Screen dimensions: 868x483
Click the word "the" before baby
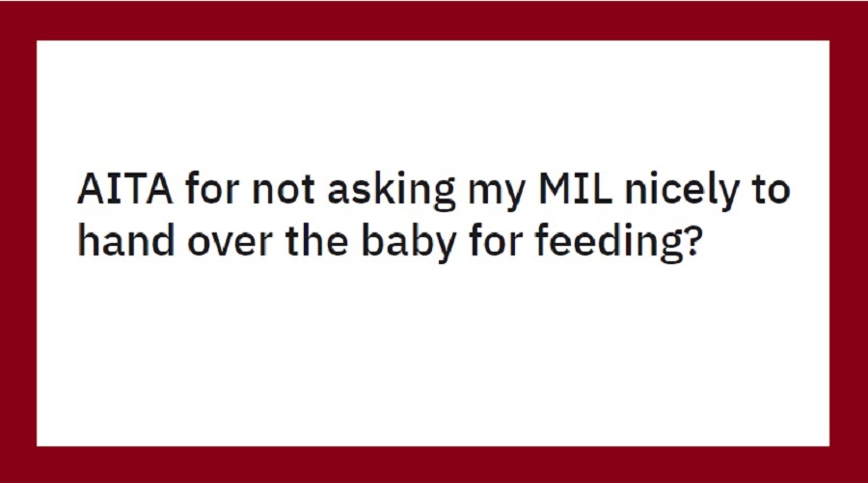click(316, 240)
